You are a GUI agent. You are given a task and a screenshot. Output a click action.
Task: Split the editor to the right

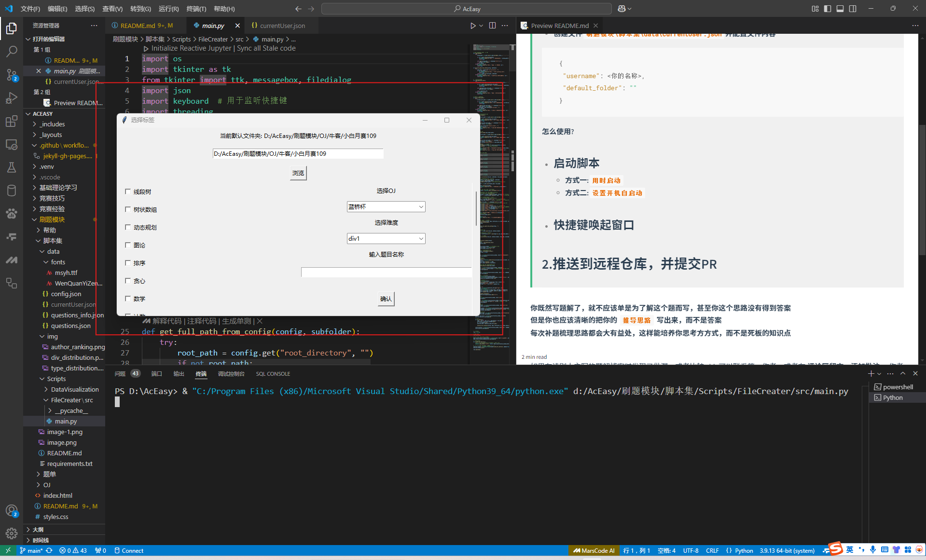click(x=492, y=26)
